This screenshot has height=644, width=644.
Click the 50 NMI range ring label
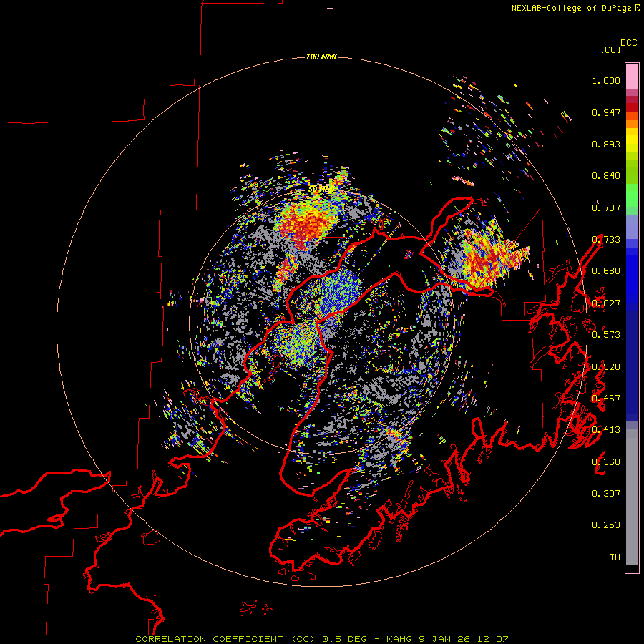pos(321,190)
